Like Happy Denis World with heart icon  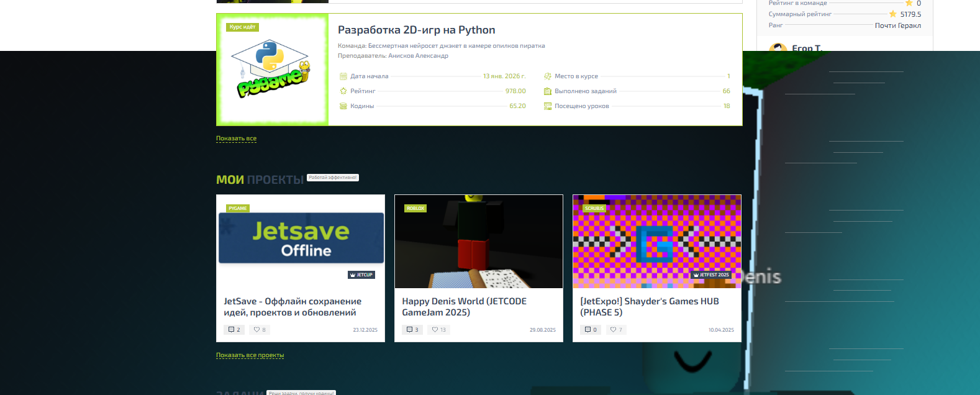435,330
